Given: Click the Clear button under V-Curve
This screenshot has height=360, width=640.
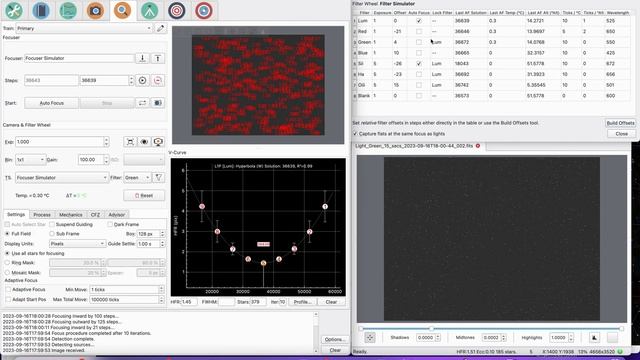Looking at the screenshot, I should click(331, 302).
